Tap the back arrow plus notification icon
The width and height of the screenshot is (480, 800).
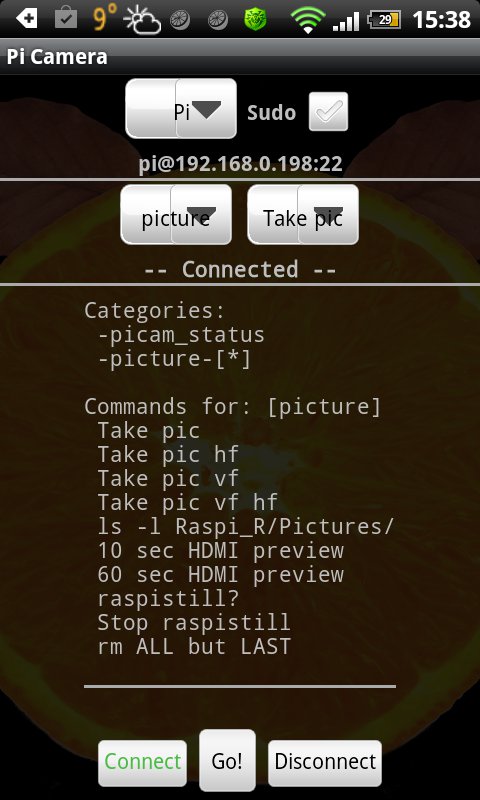(x=27, y=19)
